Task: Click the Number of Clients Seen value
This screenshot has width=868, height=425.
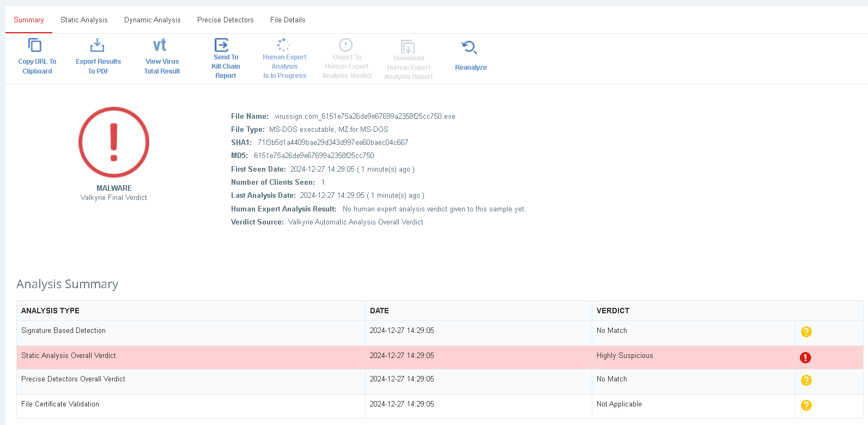Action: point(323,182)
